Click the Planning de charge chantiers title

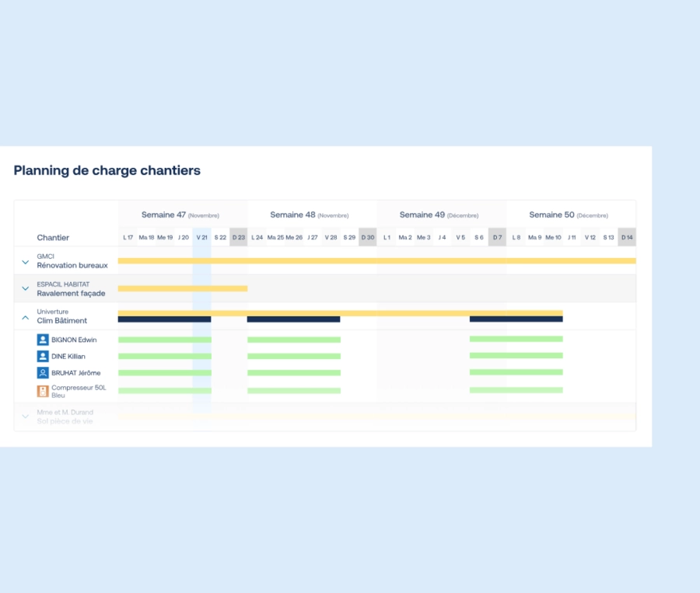tap(107, 170)
